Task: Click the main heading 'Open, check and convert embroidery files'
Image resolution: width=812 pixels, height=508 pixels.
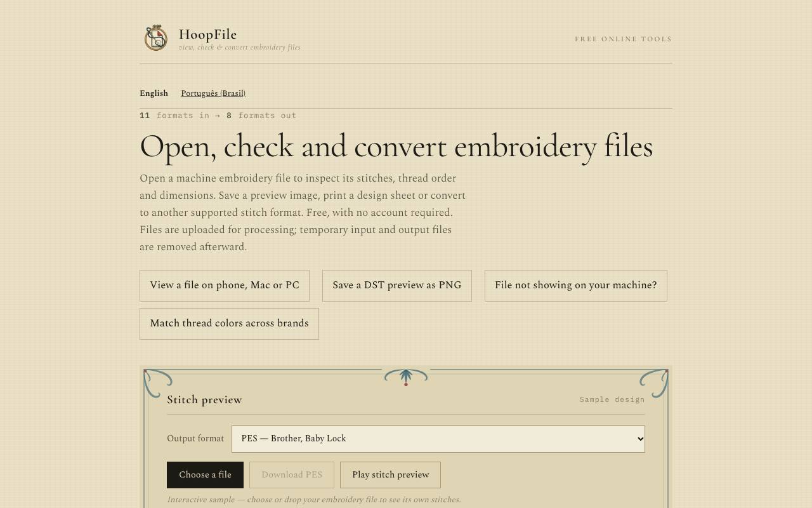Action: pos(396,147)
